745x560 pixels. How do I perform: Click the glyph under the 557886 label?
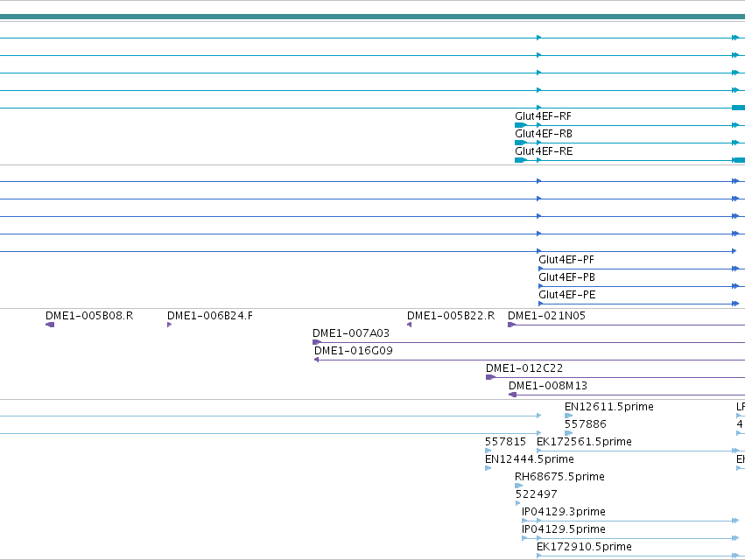point(568,434)
